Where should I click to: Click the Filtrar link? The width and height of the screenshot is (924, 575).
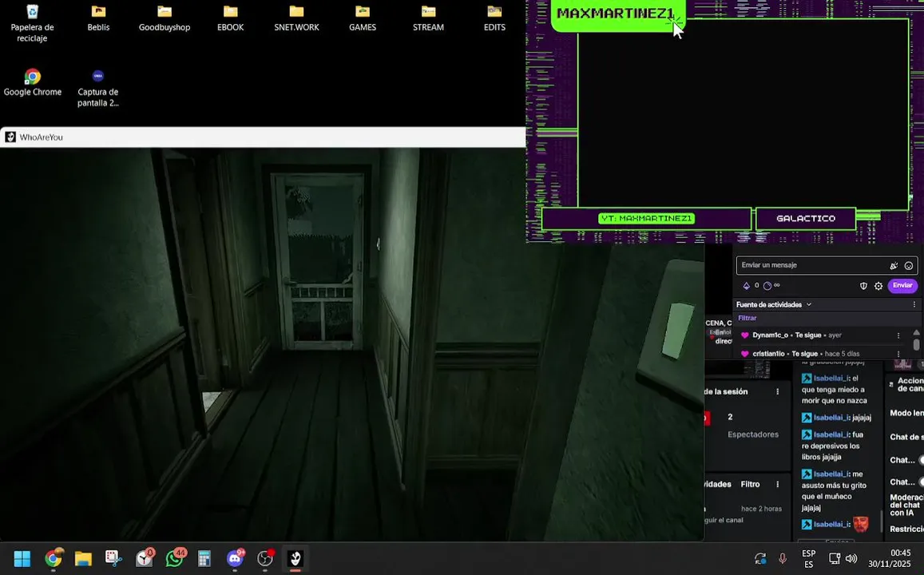point(748,318)
